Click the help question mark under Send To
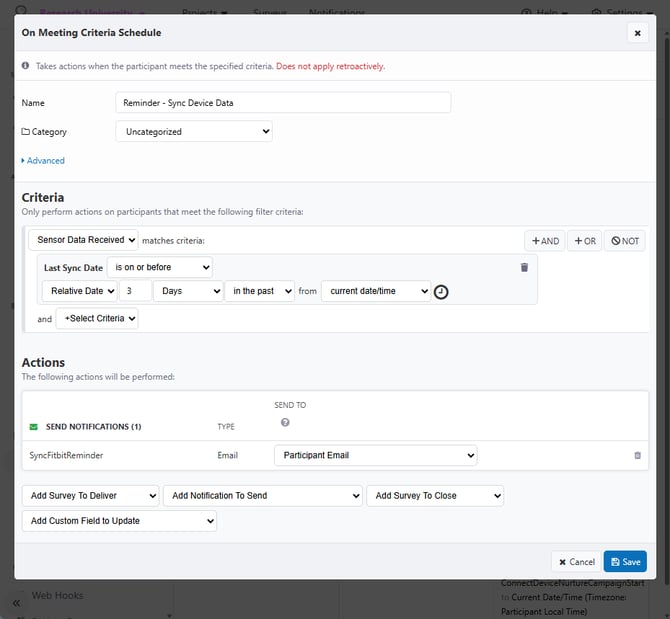 285,422
